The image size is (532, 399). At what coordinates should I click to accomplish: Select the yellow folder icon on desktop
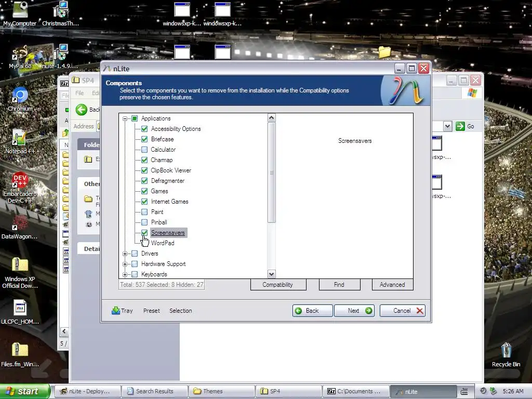385,52
